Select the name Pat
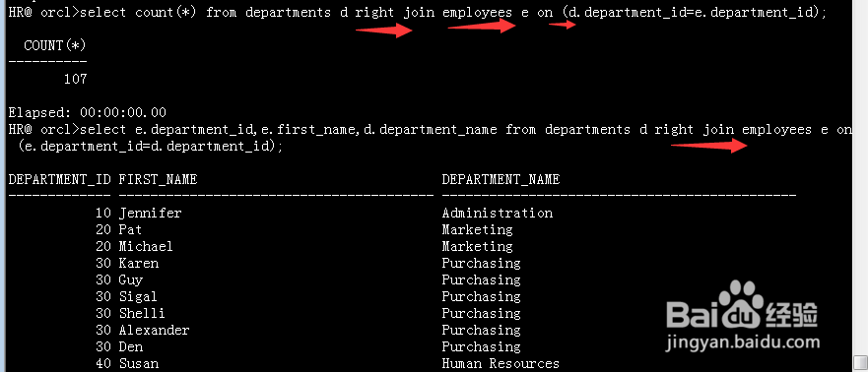Viewport: 868px width, 372px height. click(130, 229)
